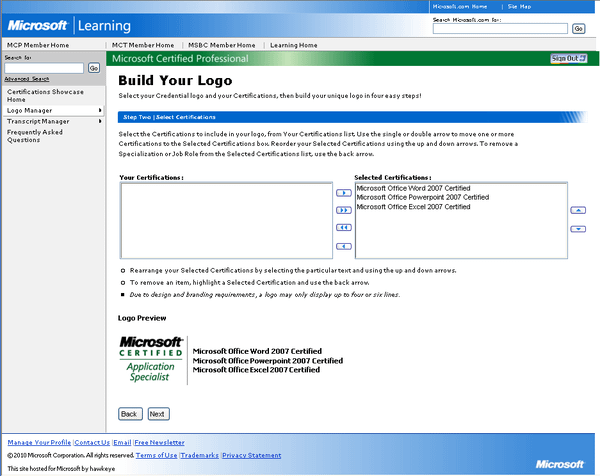Click inside the empty Your Certifications listbox

point(226,220)
